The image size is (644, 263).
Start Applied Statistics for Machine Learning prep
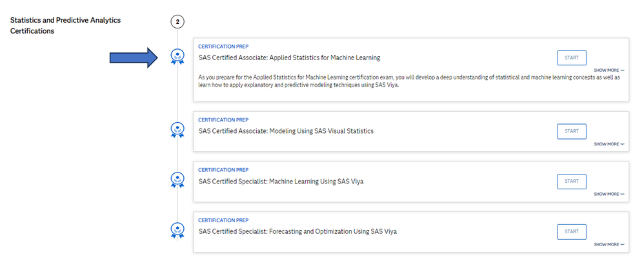[571, 58]
